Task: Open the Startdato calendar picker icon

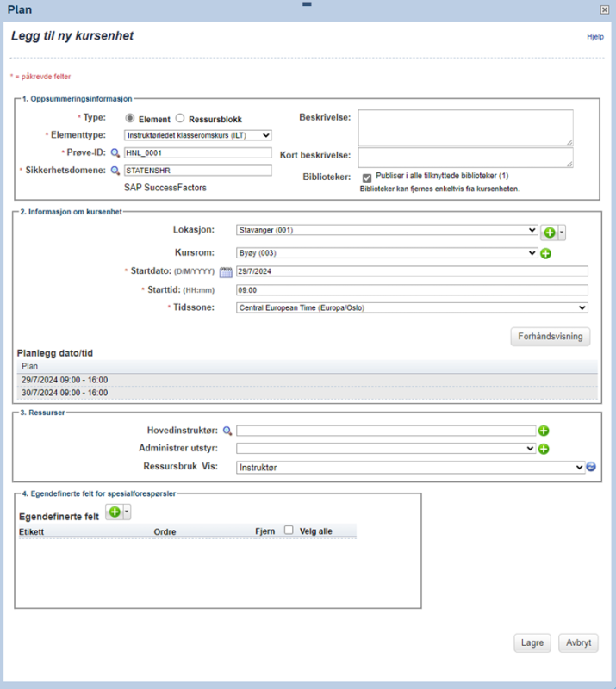Action: point(226,272)
